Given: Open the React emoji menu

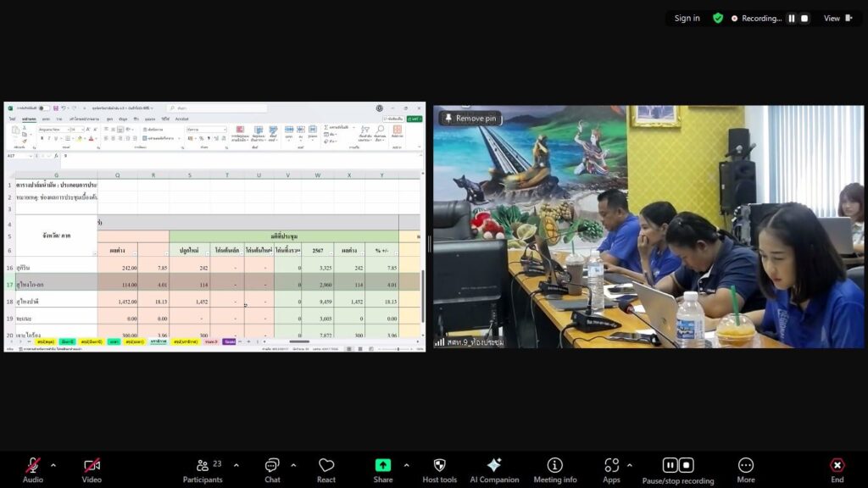Looking at the screenshot, I should coord(326,466).
